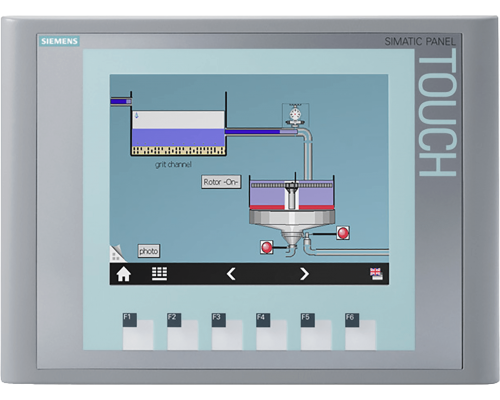Viewport: 500px width, 400px height.
Task: Toggle the red indicator right of funnel
Action: pyautogui.click(x=343, y=233)
